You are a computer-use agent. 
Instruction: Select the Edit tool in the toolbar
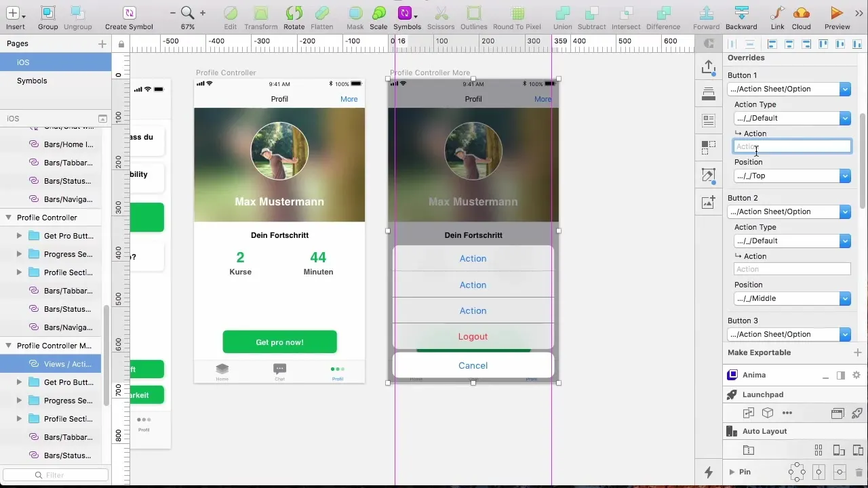coord(231,13)
